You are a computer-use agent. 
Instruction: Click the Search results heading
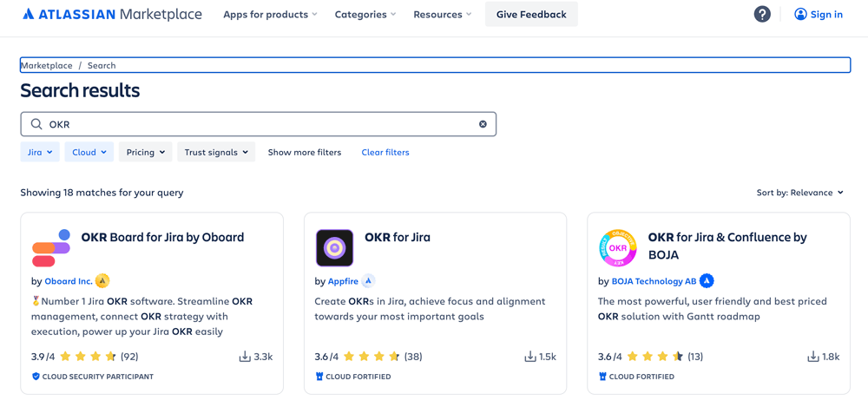80,90
